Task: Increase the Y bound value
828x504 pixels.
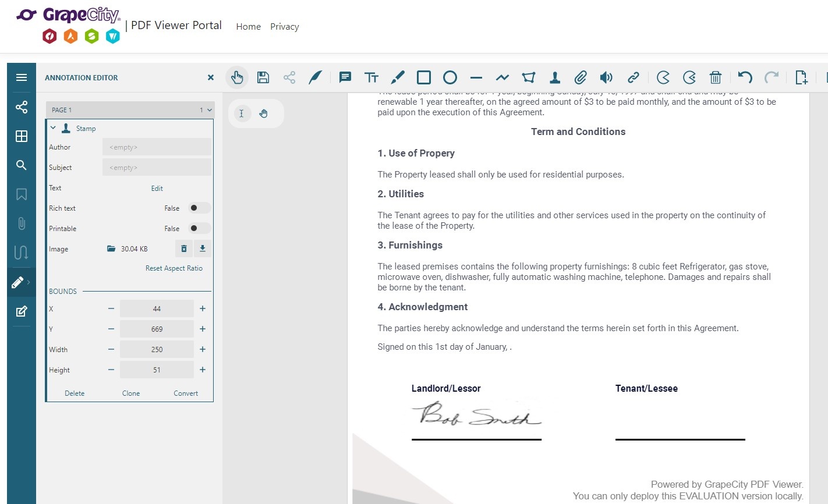Action: 203,329
